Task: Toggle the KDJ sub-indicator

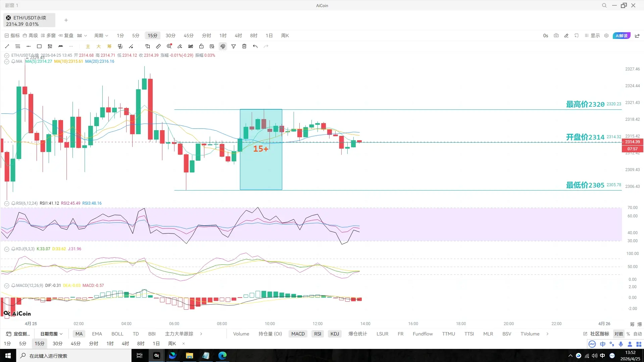Action: pos(335,334)
